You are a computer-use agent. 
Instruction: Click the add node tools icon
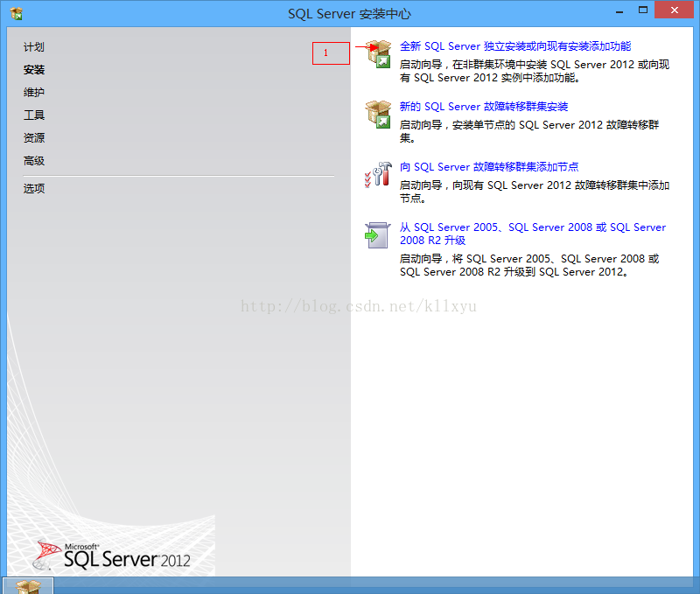pos(378,174)
